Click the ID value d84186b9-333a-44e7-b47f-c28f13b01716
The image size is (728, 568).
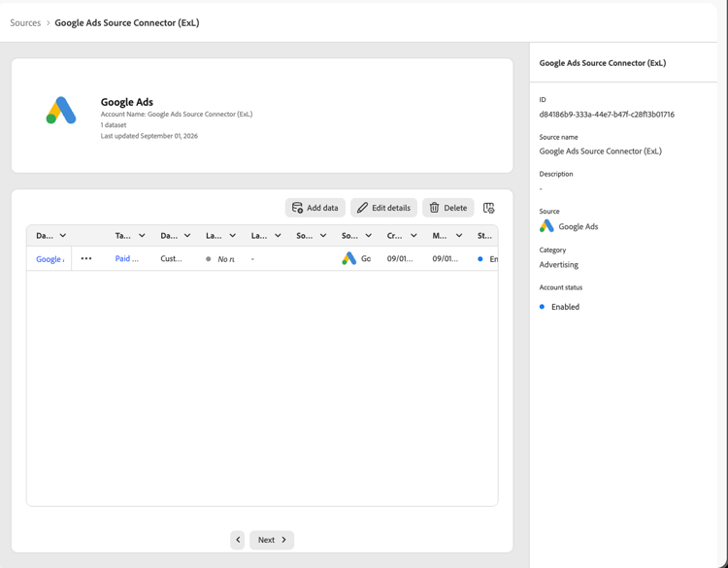(607, 115)
